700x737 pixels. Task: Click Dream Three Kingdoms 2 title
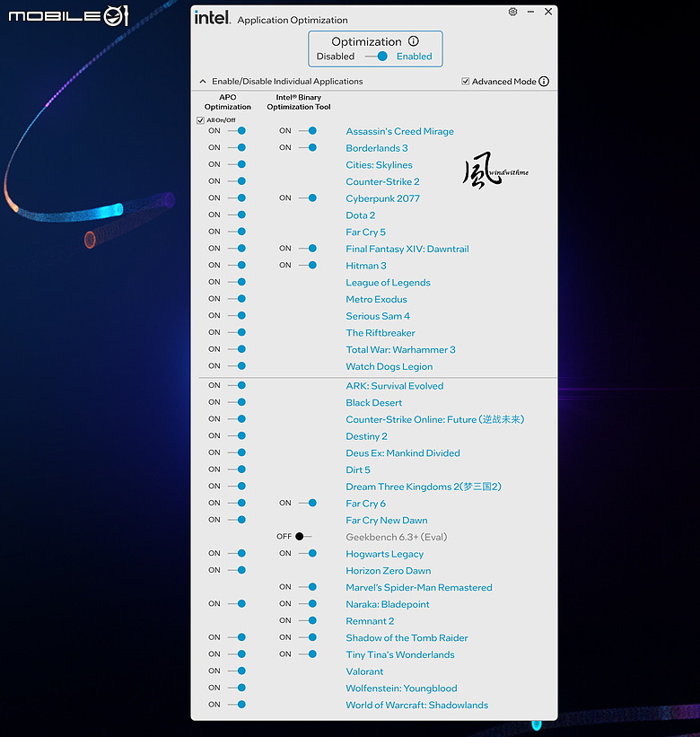click(424, 487)
